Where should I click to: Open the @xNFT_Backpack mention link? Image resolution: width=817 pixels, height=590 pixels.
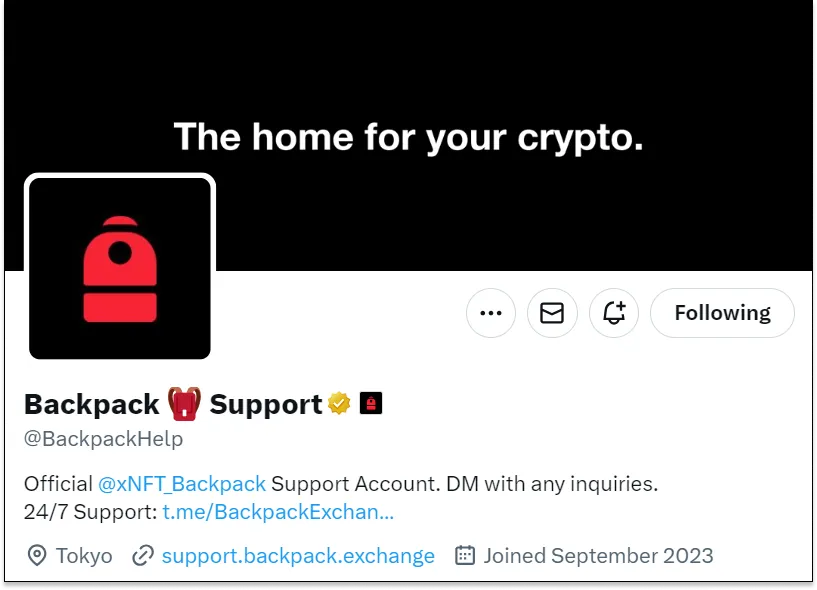click(x=182, y=484)
